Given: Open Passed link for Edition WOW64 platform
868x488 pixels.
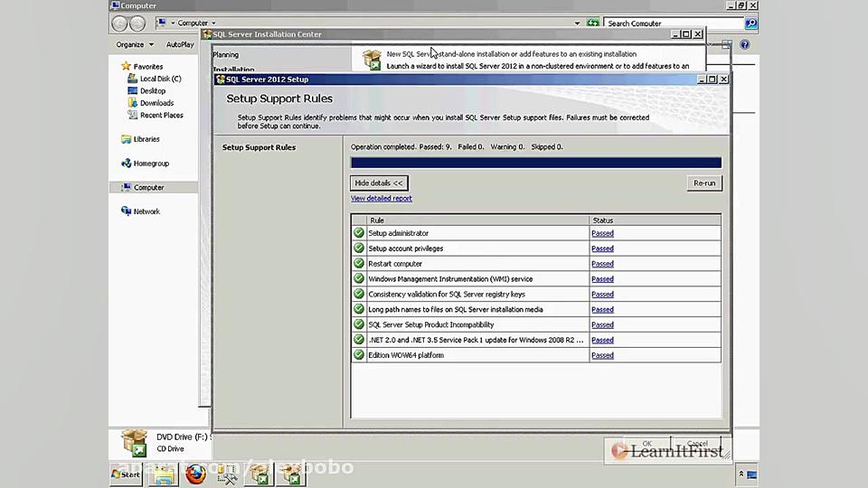Looking at the screenshot, I should coord(602,355).
